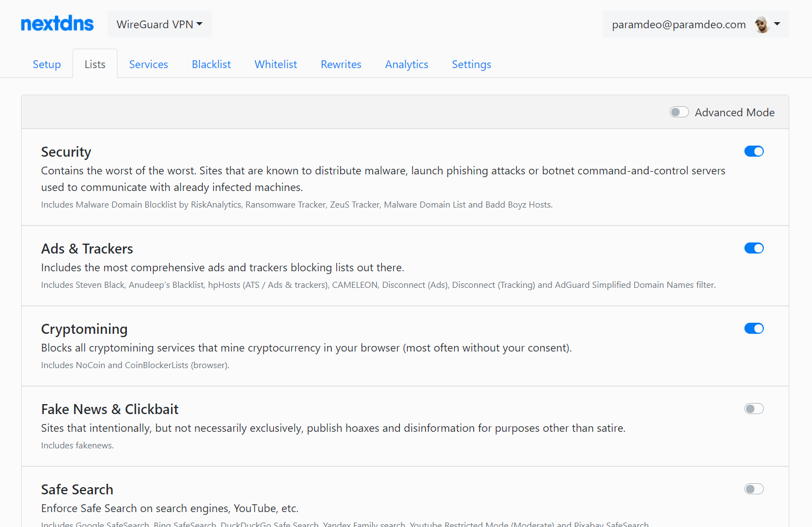Switch to the Setup tab

tap(47, 64)
